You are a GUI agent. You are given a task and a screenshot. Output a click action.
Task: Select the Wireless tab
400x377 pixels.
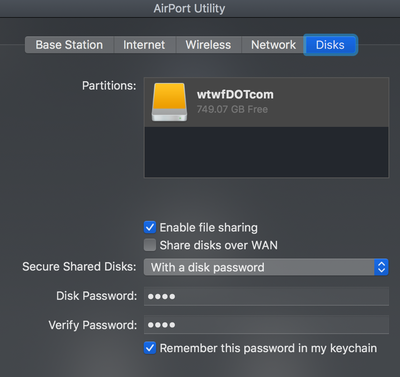(x=208, y=45)
